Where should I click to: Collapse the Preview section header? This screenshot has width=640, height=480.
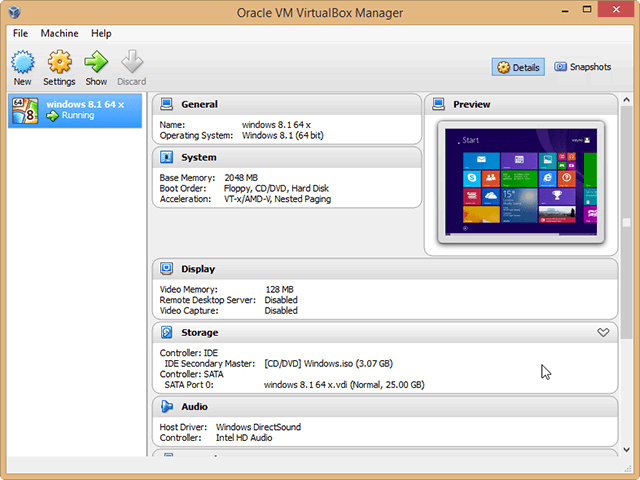coord(521,104)
